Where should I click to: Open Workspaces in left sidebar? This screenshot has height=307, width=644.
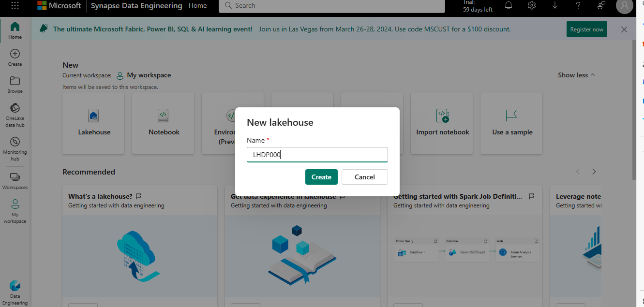(15, 181)
